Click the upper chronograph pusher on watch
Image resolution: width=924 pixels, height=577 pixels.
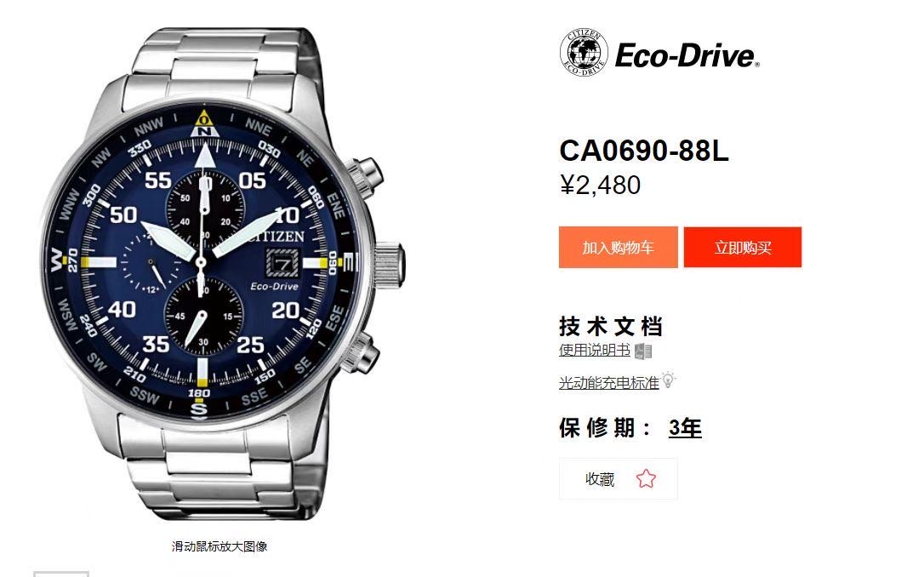coord(366,173)
